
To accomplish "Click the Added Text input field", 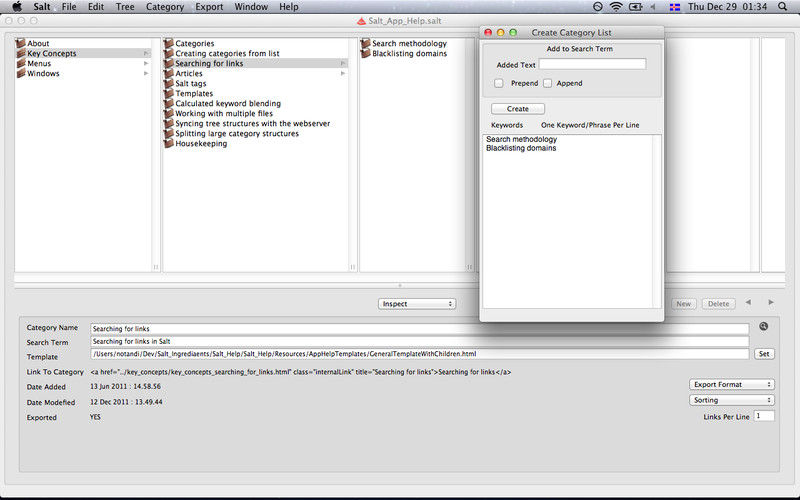I will [592, 64].
